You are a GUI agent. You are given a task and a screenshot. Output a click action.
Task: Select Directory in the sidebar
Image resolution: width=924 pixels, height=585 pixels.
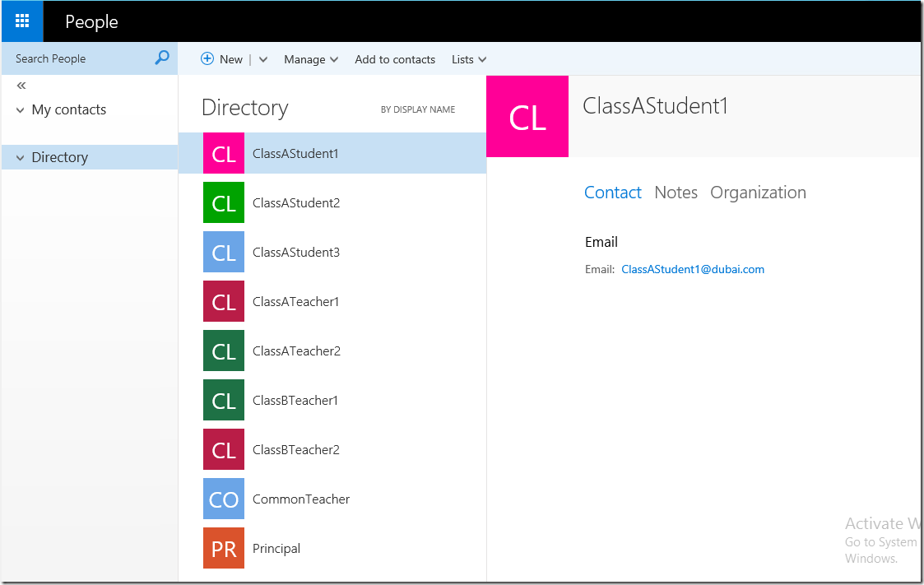(59, 157)
